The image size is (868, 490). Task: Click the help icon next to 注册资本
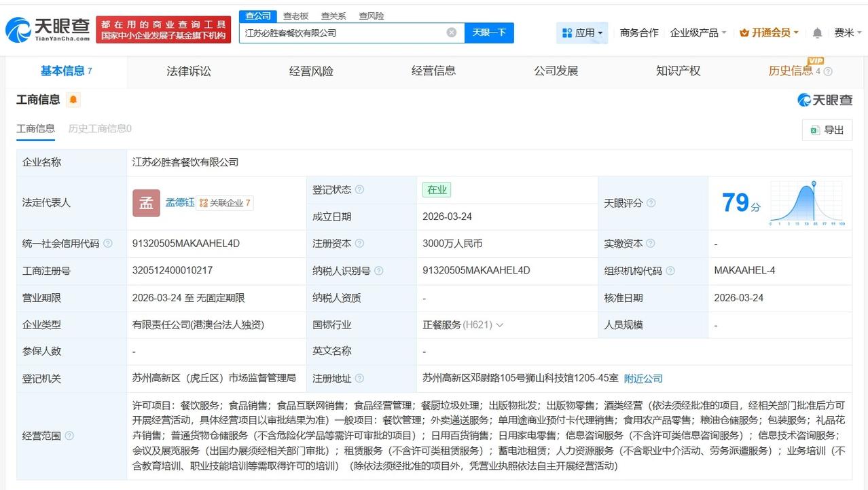pos(359,243)
